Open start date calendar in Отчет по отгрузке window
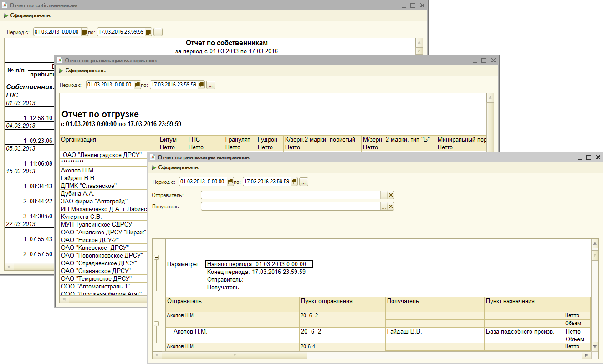603x364 pixels. click(x=137, y=85)
